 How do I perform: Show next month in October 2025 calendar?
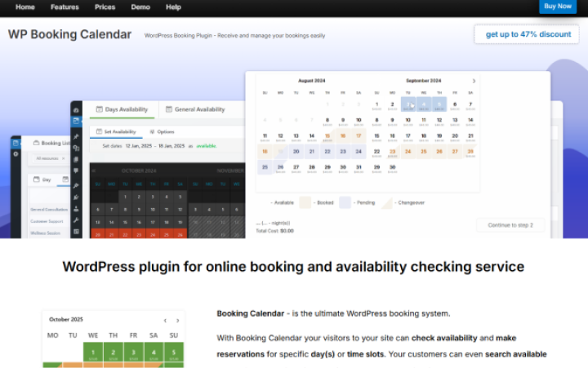coord(178,321)
